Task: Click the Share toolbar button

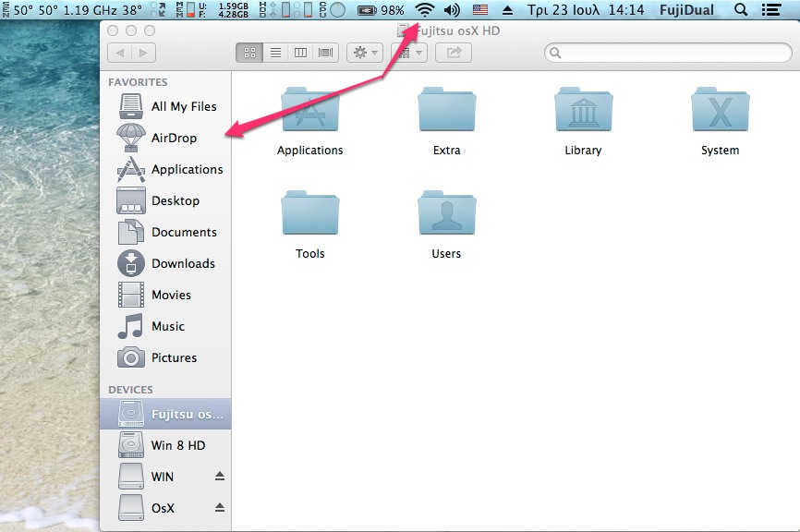Action: point(454,53)
